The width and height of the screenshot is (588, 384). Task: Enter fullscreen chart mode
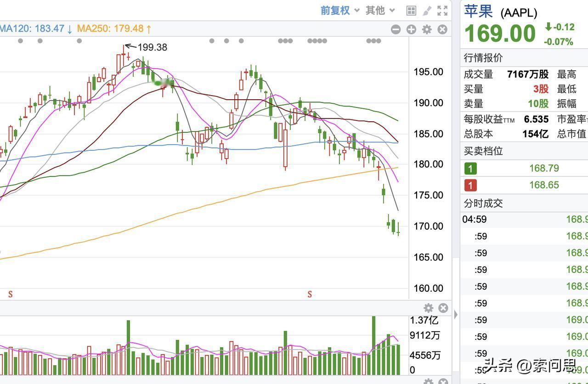tap(442, 11)
